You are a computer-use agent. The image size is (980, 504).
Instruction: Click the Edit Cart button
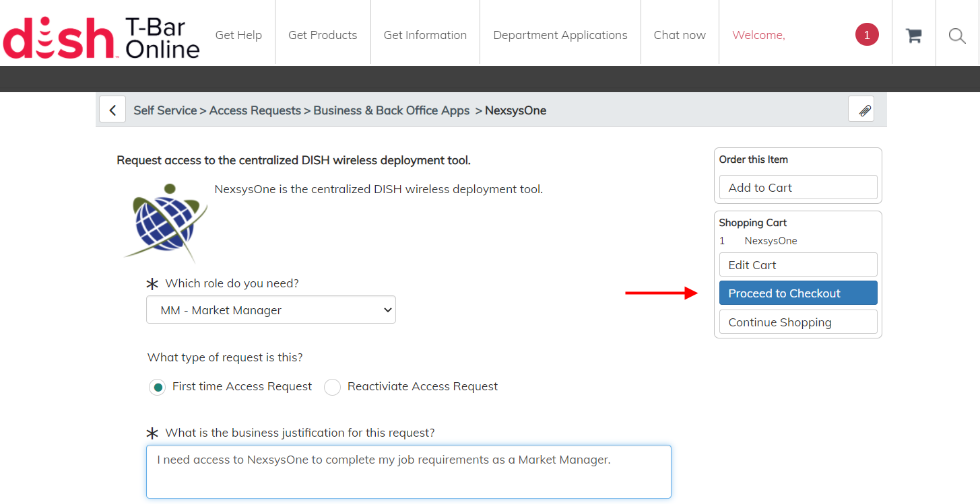[798, 265]
